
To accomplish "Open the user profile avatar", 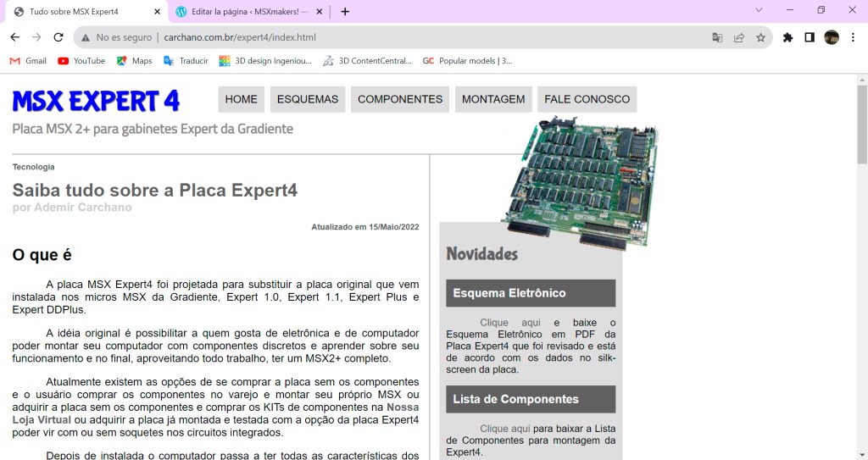I will [x=832, y=37].
